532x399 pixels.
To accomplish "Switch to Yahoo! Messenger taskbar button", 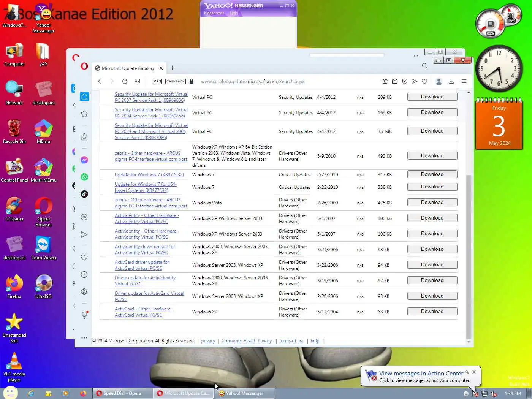I will [245, 393].
